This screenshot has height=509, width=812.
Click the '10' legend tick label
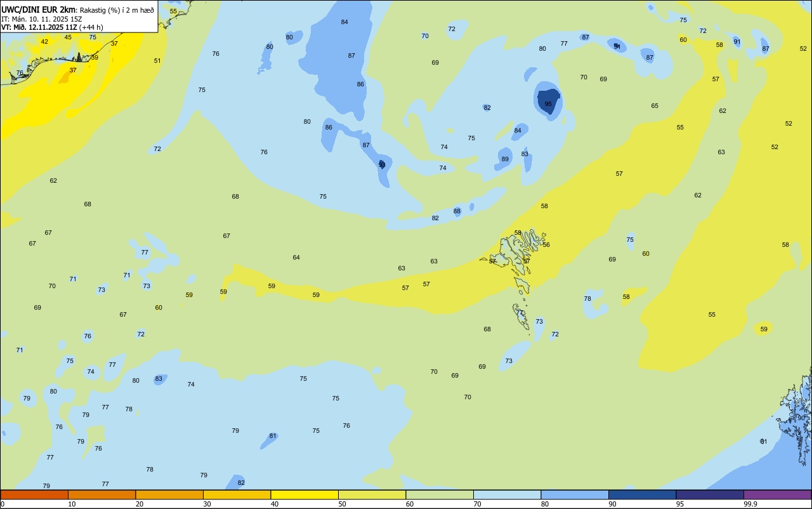pyautogui.click(x=72, y=504)
